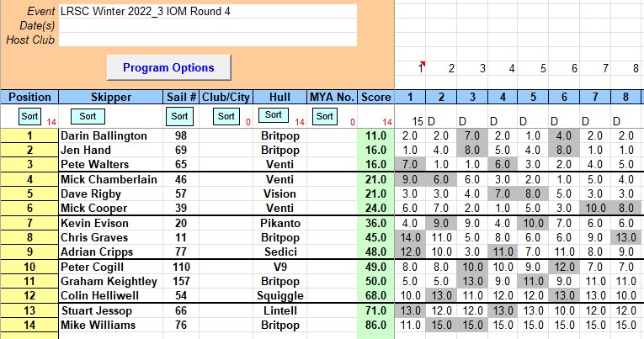Select the Score column header

coord(375,97)
